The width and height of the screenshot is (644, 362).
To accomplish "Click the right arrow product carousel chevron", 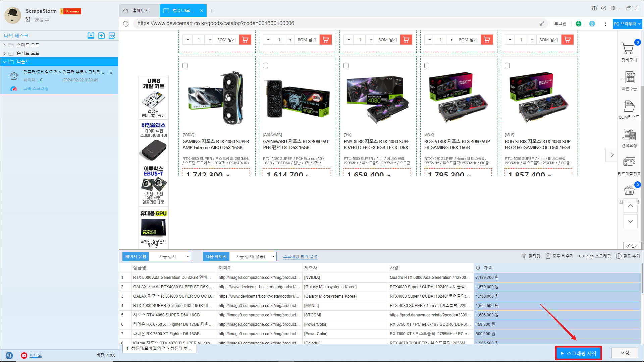I will [x=612, y=155].
